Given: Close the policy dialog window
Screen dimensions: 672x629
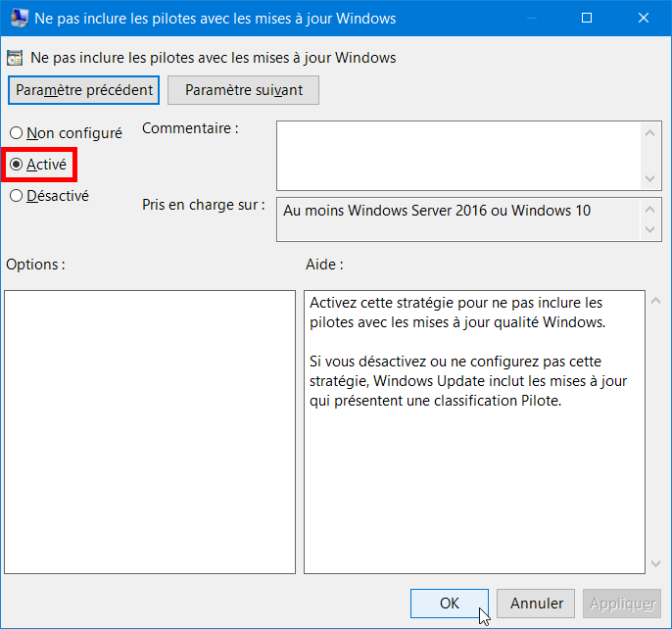Looking at the screenshot, I should click(644, 18).
